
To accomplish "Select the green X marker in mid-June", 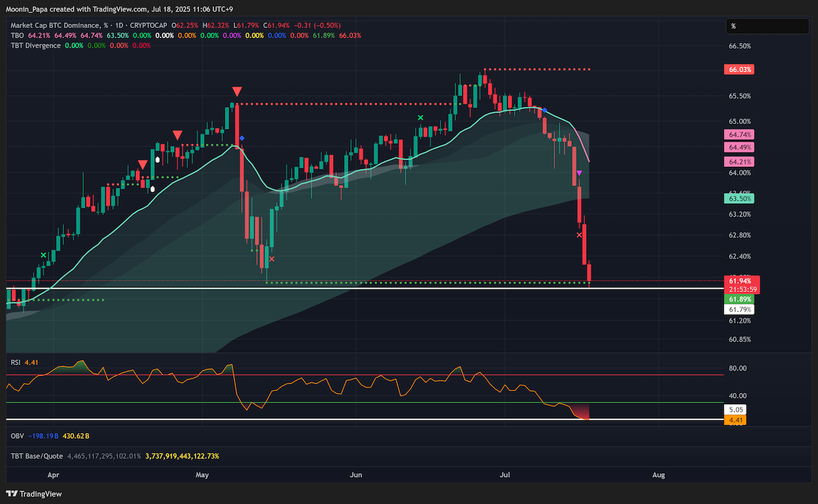I will click(x=421, y=118).
